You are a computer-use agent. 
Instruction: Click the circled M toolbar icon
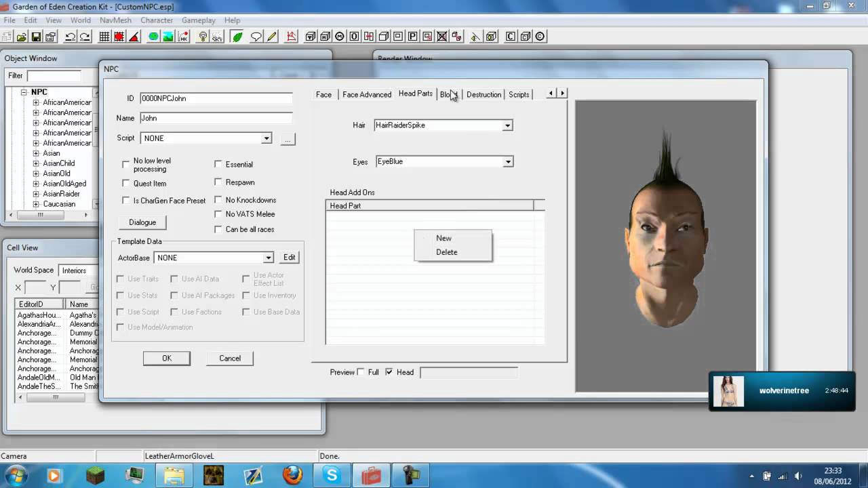(340, 37)
